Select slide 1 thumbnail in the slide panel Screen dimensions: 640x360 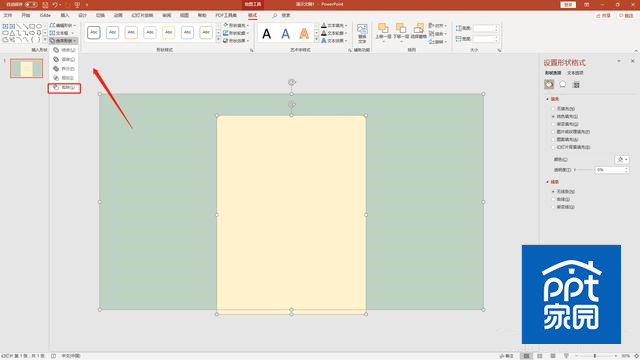click(x=27, y=69)
